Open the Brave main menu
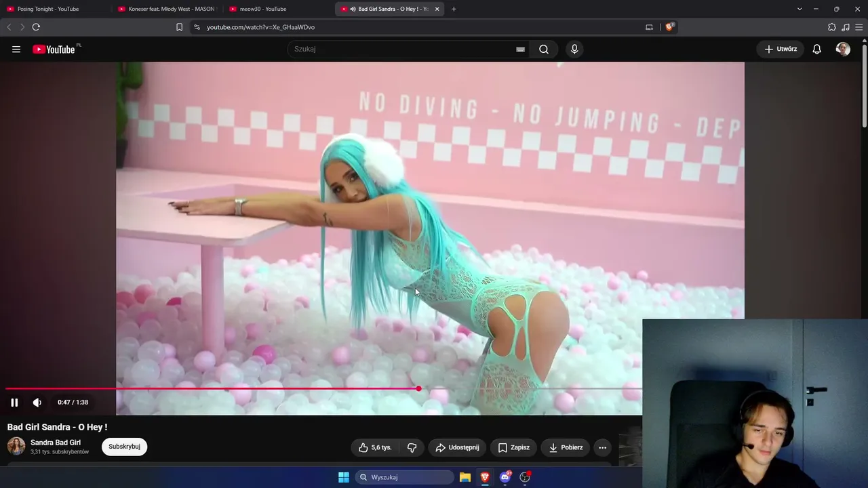868x488 pixels. [859, 27]
